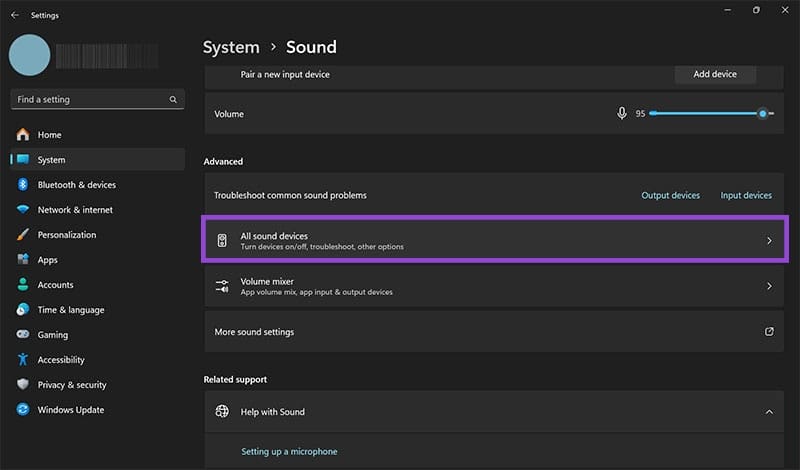Open the Time & language label
This screenshot has width=800, height=470.
(x=71, y=310)
